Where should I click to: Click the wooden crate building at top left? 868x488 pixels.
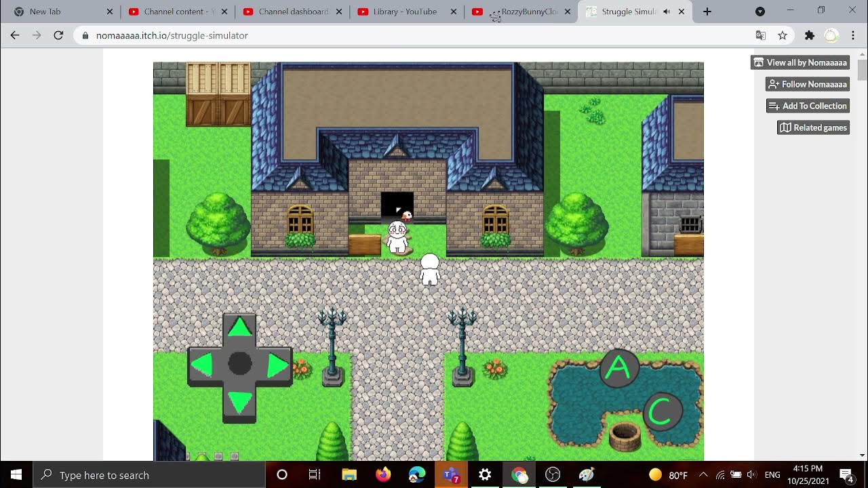pos(218,94)
